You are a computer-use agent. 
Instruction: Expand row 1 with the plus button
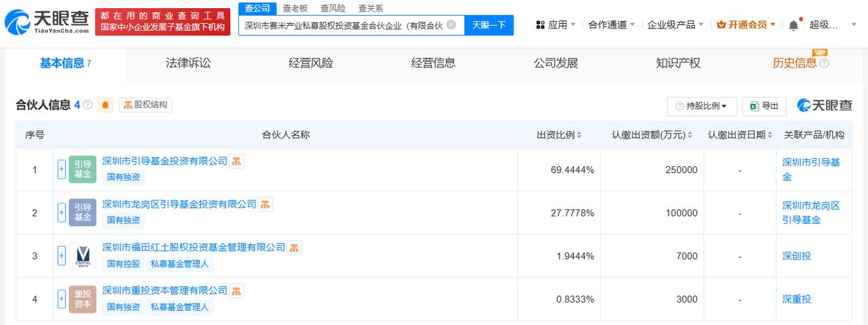coord(61,170)
